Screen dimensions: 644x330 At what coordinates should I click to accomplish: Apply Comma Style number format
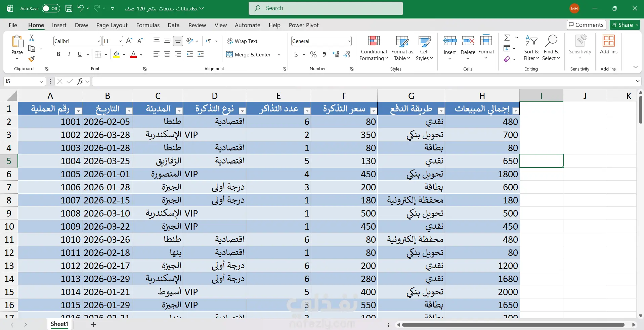pos(324,54)
